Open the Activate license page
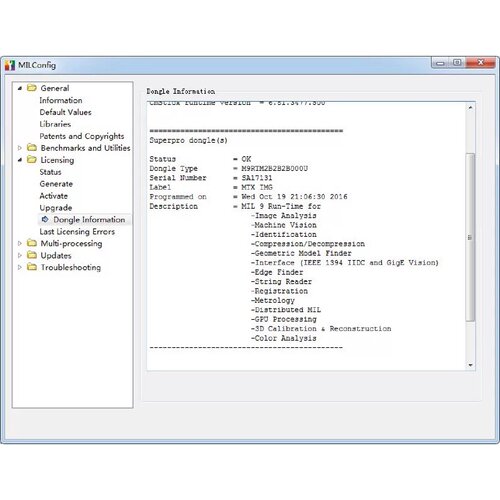Screen dimensions: 500x500 (x=53, y=196)
